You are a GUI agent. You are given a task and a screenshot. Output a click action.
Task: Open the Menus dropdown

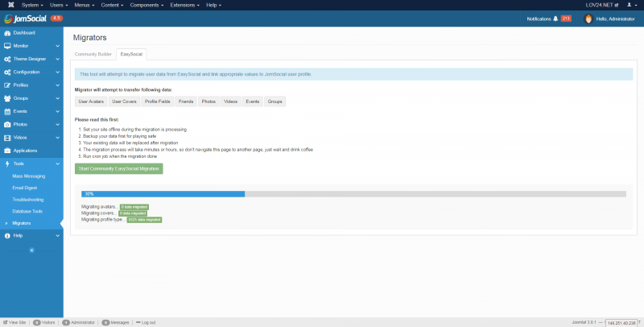click(85, 5)
